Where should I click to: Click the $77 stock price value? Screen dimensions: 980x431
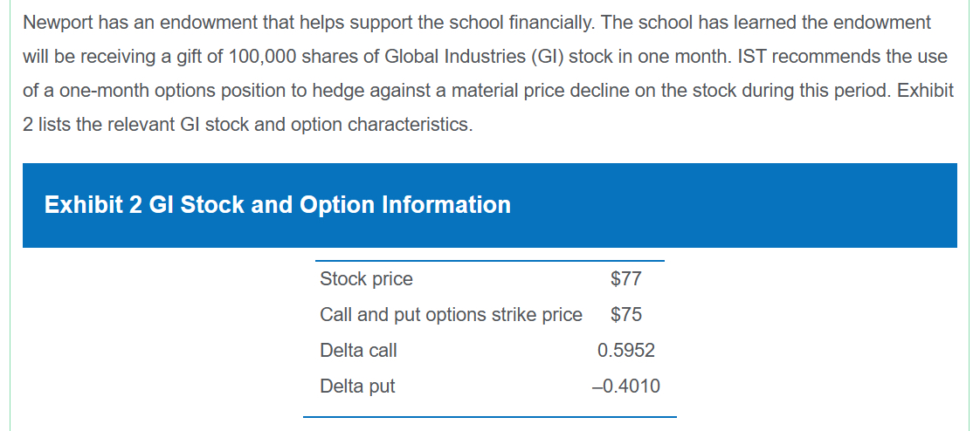tap(626, 279)
